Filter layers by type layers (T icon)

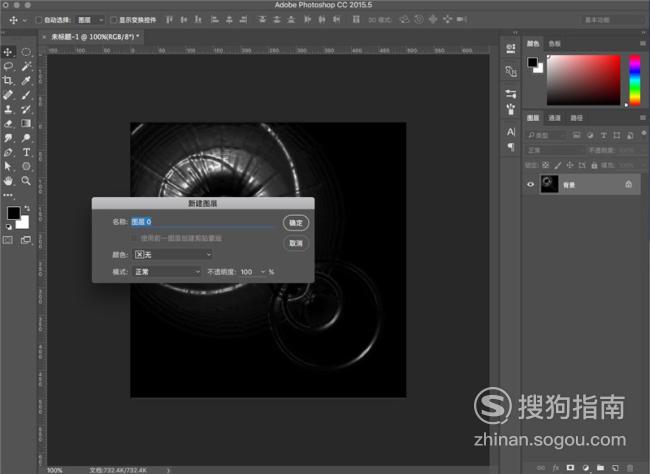click(x=604, y=135)
